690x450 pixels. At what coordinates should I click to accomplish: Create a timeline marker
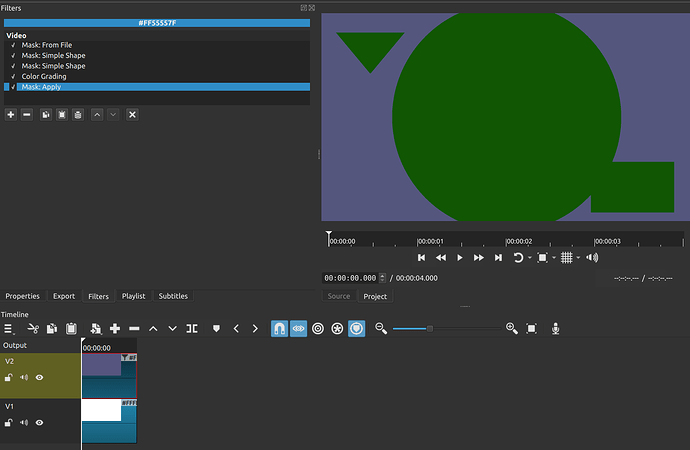[216, 329]
